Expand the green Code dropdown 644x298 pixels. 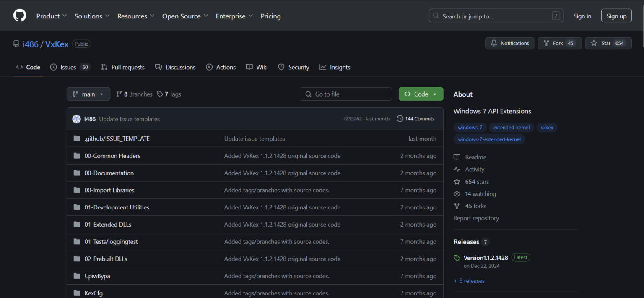(421, 94)
